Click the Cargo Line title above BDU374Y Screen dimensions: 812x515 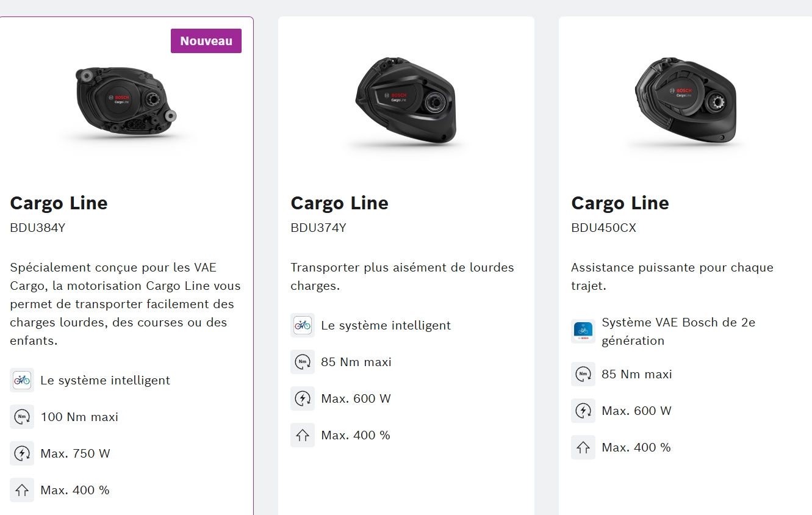point(339,203)
